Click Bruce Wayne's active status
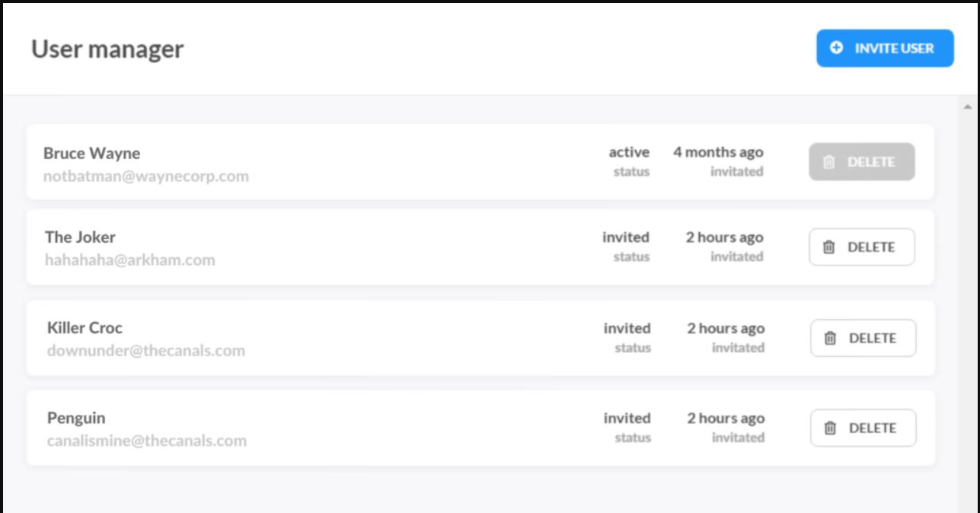Image resolution: width=980 pixels, height=513 pixels. click(x=629, y=153)
